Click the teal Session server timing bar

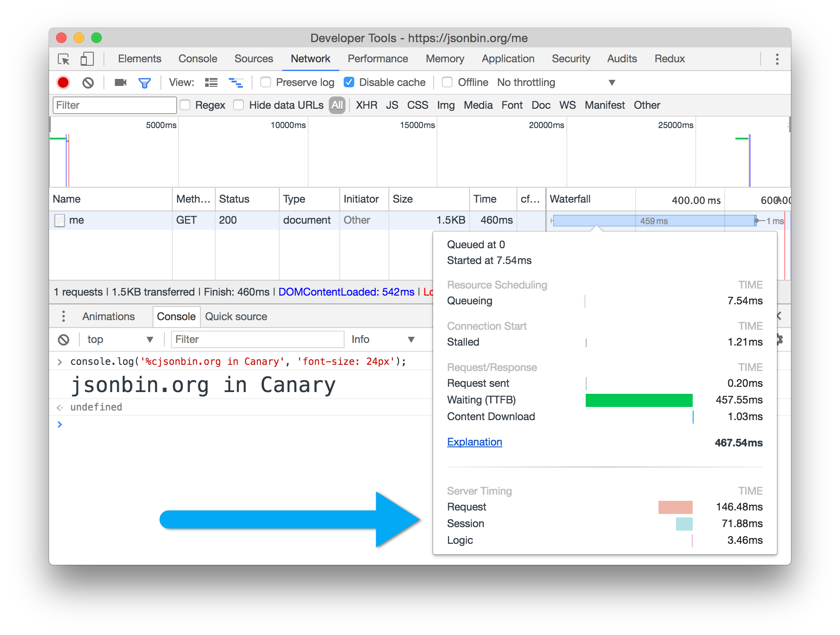[684, 524]
